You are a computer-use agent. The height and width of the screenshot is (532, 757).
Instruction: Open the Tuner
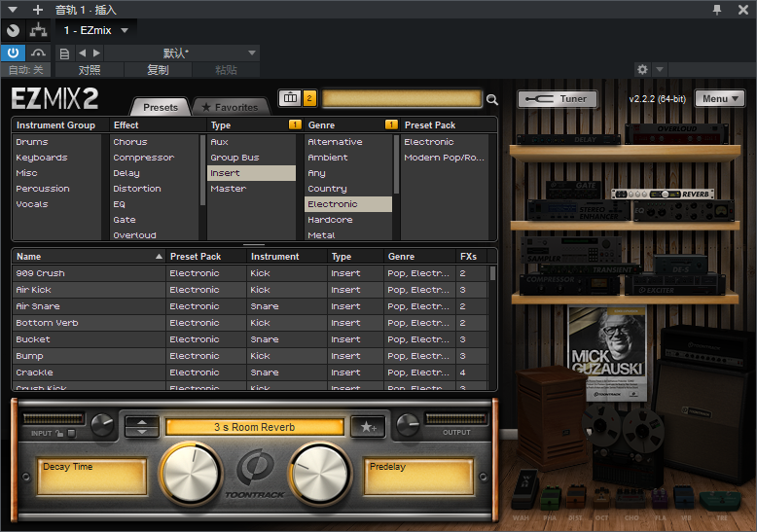point(558,99)
